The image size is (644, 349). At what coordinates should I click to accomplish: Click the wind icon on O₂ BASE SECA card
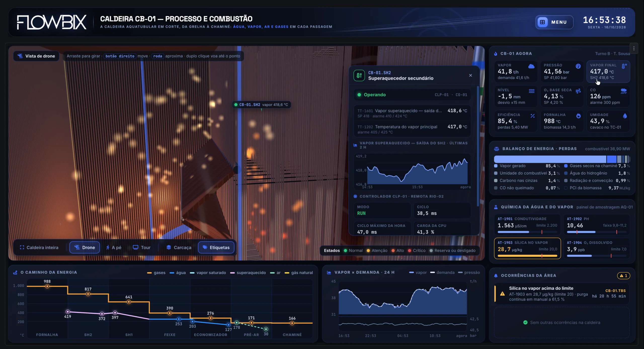pos(578,91)
